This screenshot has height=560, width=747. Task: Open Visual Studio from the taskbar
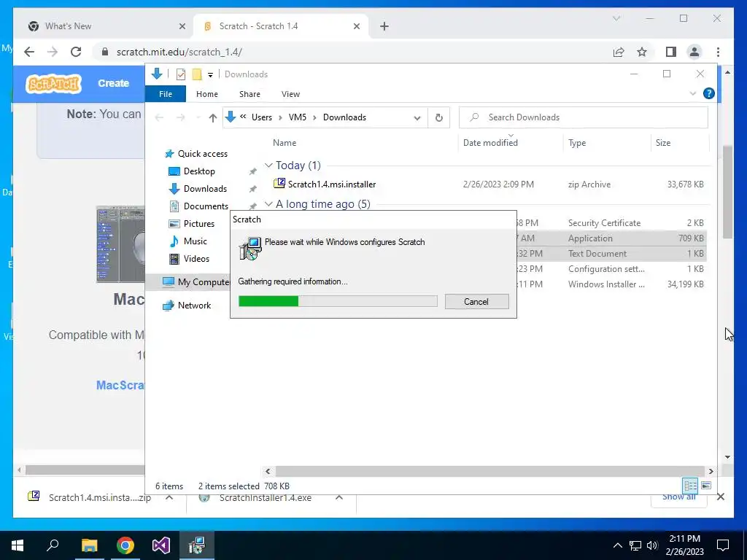coord(161,545)
